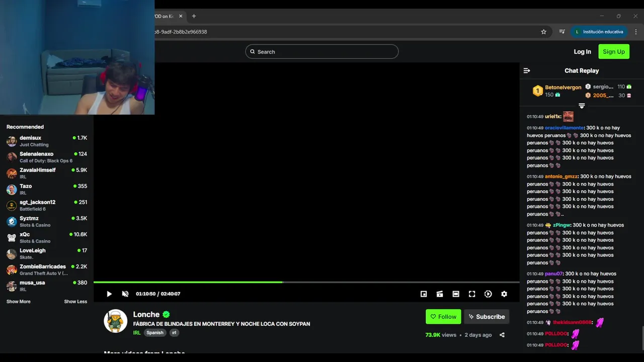The image size is (644, 362).
Task: Select the 2005 leaderboard entry
Action: tap(608, 96)
